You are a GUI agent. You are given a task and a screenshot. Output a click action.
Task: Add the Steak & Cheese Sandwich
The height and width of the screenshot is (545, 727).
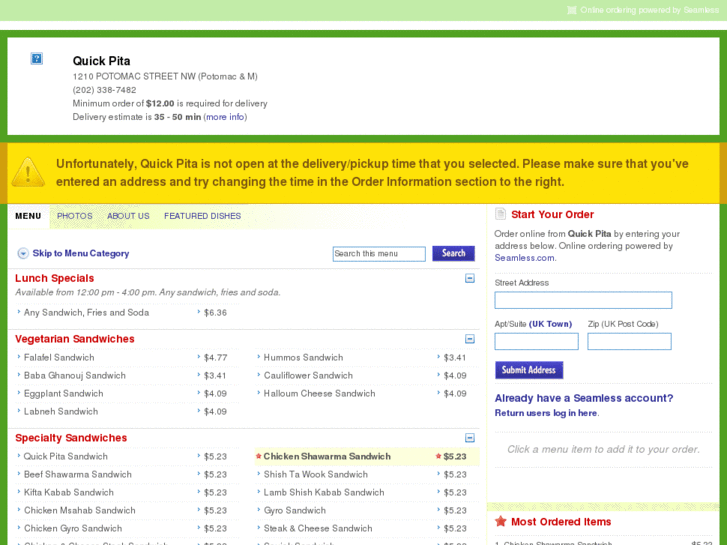[x=318, y=529]
